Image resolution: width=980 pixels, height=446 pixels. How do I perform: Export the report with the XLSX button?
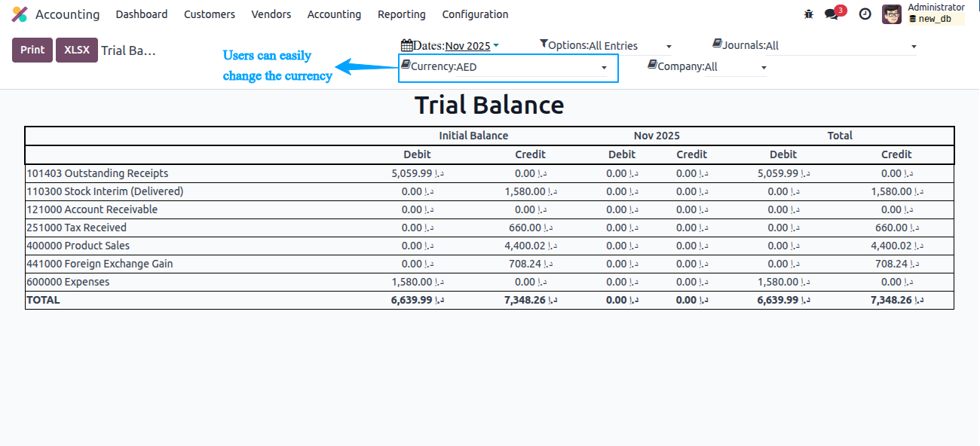click(x=77, y=50)
